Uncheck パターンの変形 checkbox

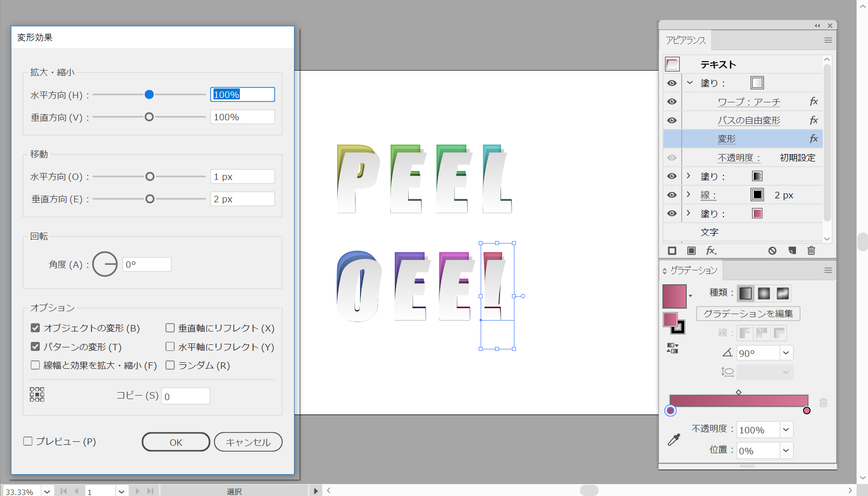(x=35, y=346)
